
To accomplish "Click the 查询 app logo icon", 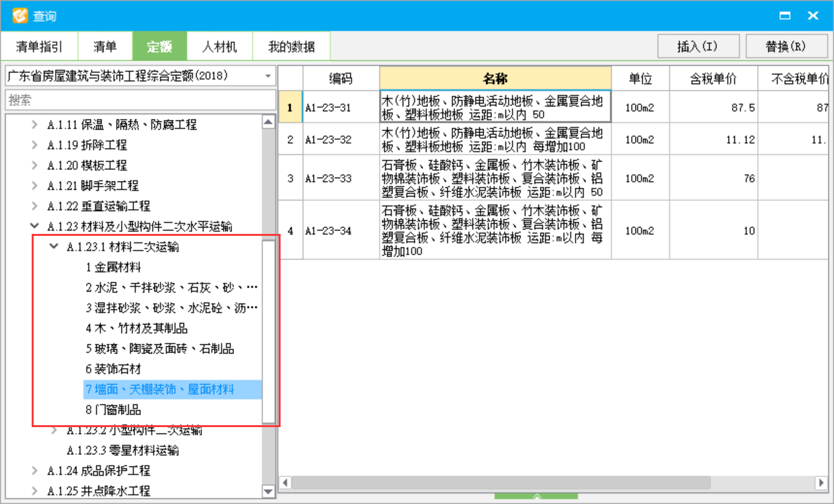I will (20, 16).
